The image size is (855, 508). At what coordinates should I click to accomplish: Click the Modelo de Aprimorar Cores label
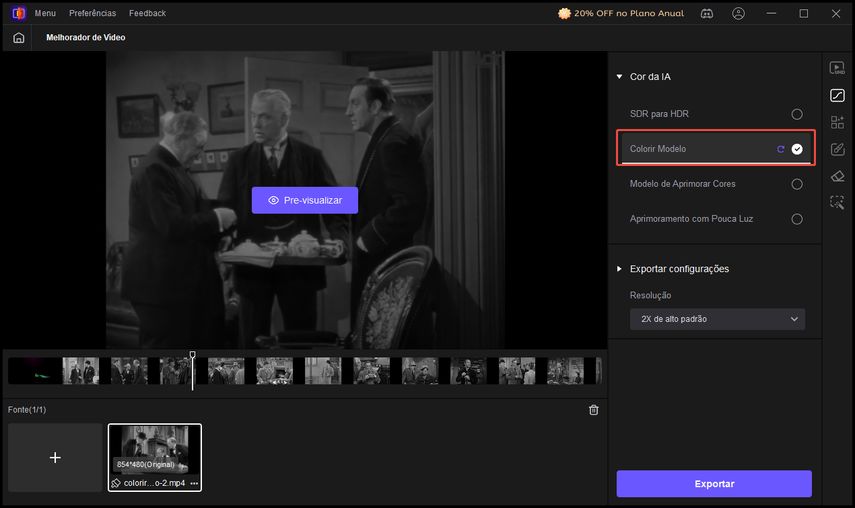[683, 184]
